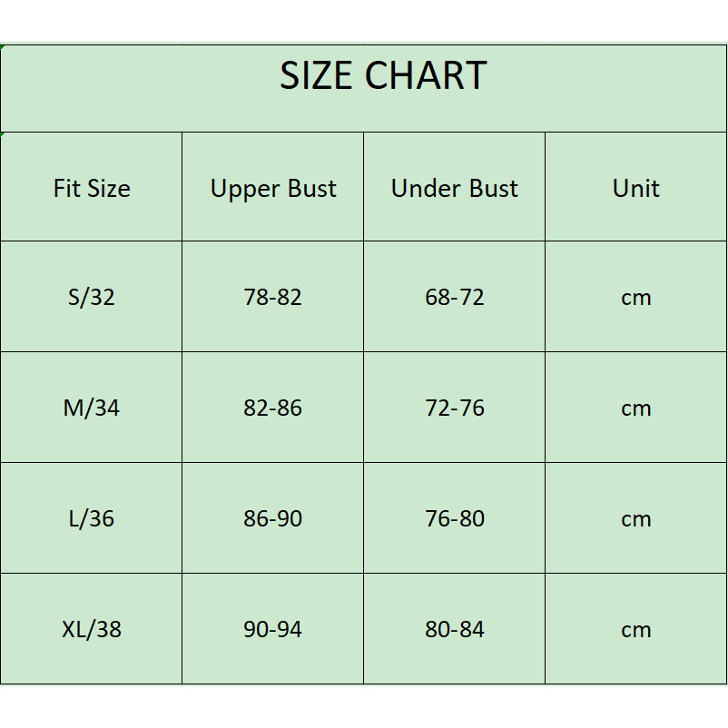Image resolution: width=728 pixels, height=728 pixels.
Task: Select the Fit Size header cell
Action: (x=92, y=188)
